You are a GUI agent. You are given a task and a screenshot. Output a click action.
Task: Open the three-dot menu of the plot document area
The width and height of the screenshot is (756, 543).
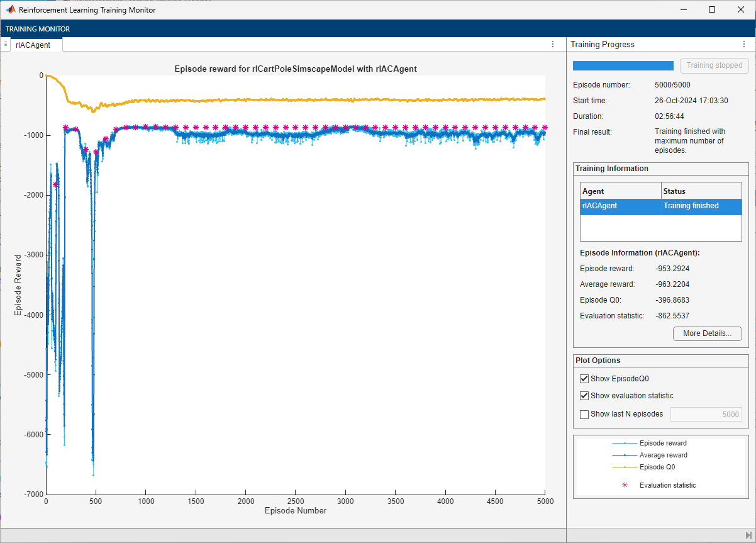[553, 44]
